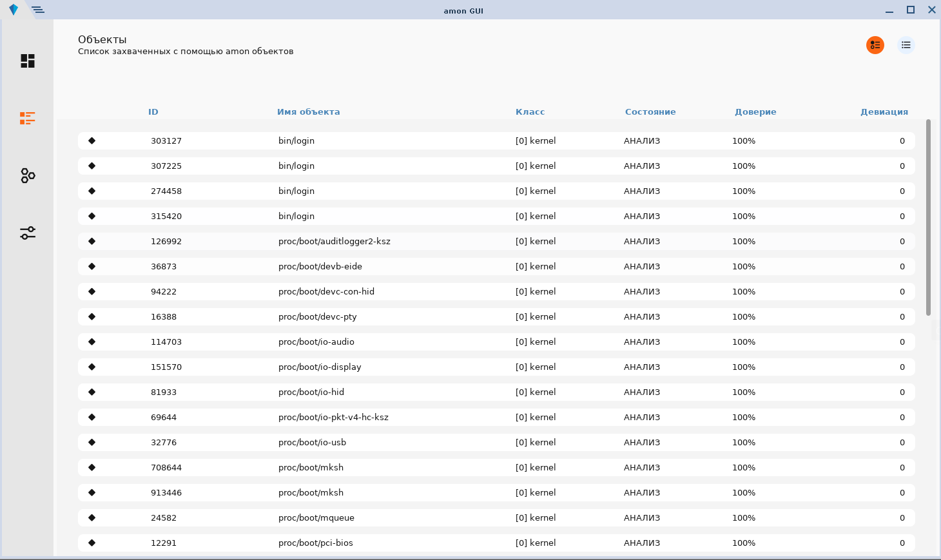This screenshot has width=941, height=560.
Task: Click diamond marker for object 303127
Action: [92, 140]
